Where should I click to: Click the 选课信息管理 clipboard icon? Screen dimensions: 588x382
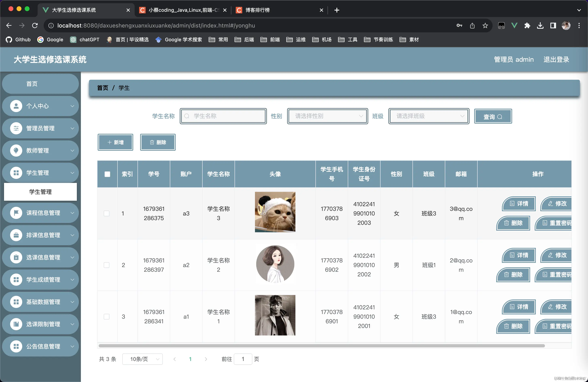(x=16, y=257)
